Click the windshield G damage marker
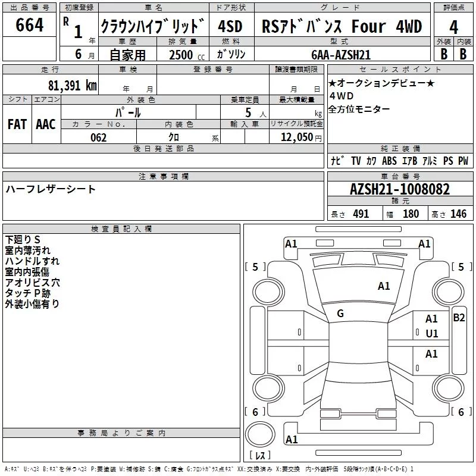 [340, 314]
